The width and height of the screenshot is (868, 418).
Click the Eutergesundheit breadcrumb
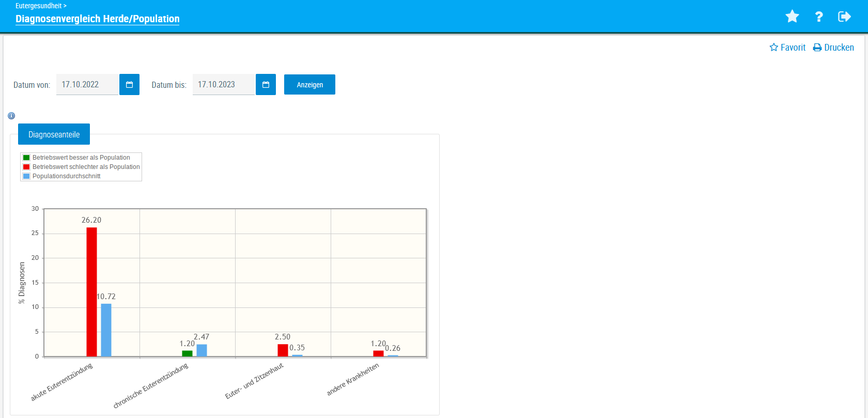point(39,6)
